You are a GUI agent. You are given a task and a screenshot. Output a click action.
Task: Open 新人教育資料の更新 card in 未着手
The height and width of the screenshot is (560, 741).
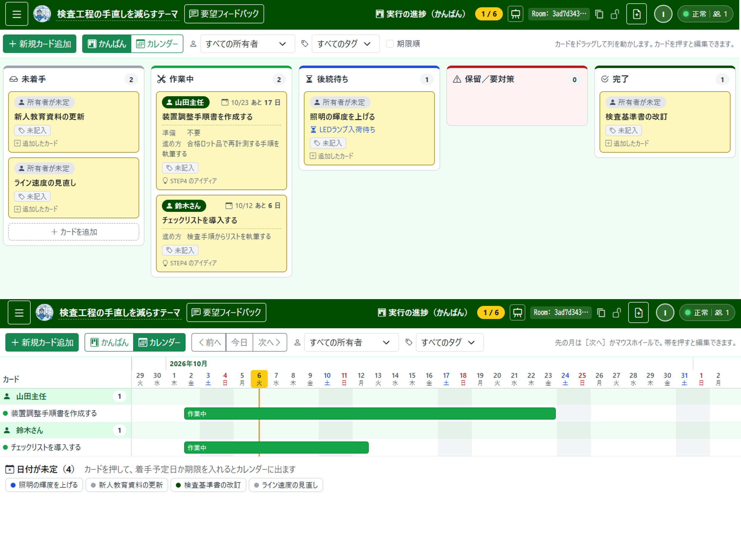point(74,122)
